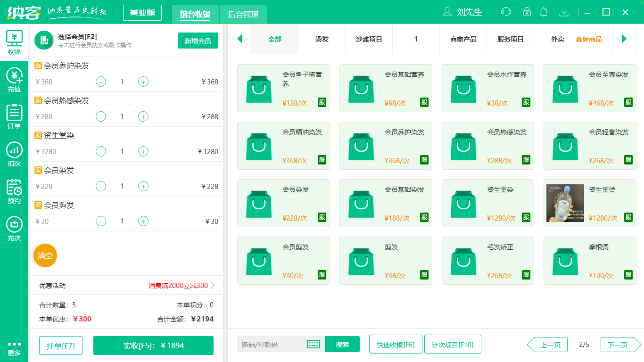
Task: Click the headset customer service icon
Action: tap(505, 12)
